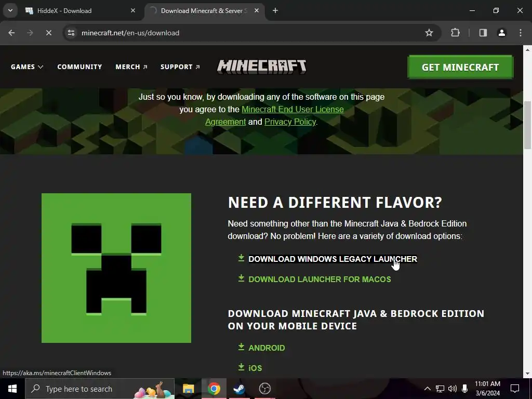
Task: Click the GET MINECRAFT button
Action: tap(460, 67)
